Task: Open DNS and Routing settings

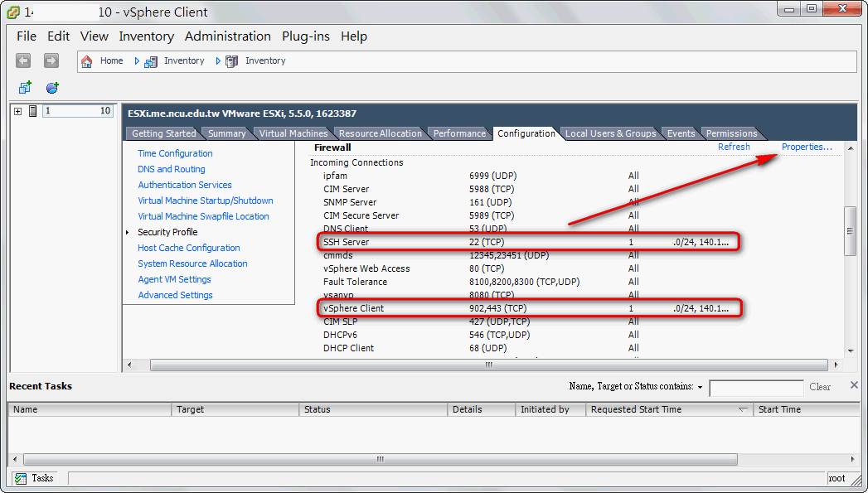Action: [x=171, y=169]
